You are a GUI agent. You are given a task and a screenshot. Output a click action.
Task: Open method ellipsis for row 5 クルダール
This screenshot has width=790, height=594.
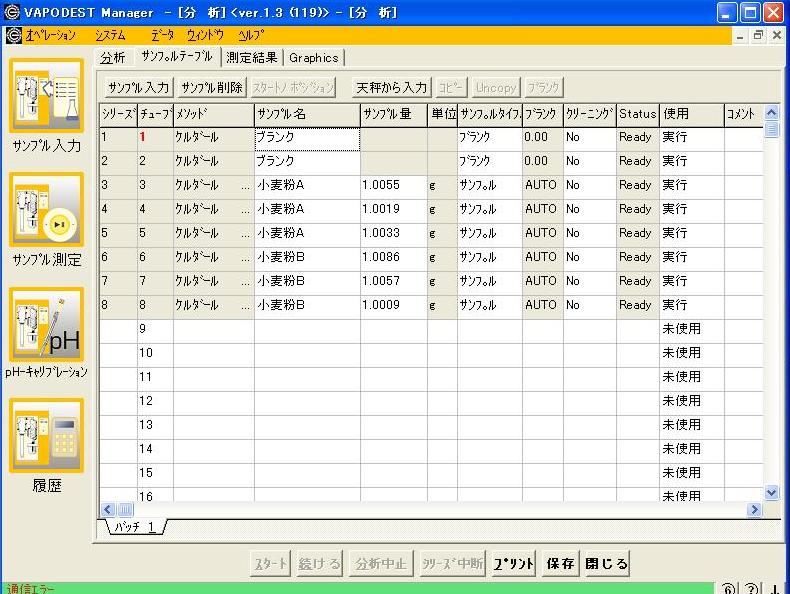coord(245,234)
